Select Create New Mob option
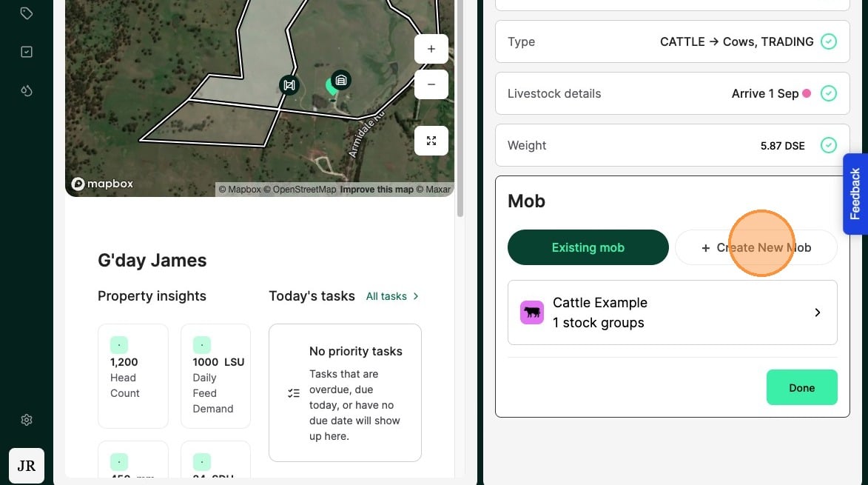Screen dimensions: 868x485 pos(756,247)
